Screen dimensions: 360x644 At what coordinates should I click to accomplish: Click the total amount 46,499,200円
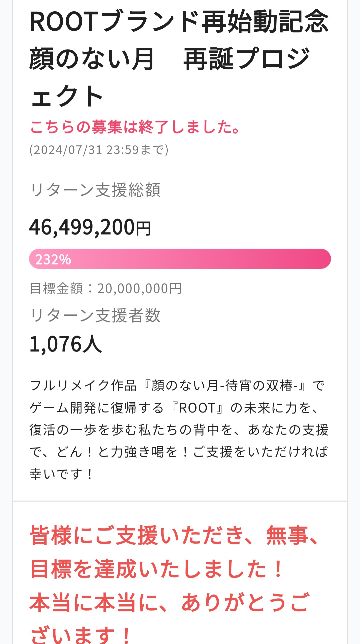coord(90,227)
